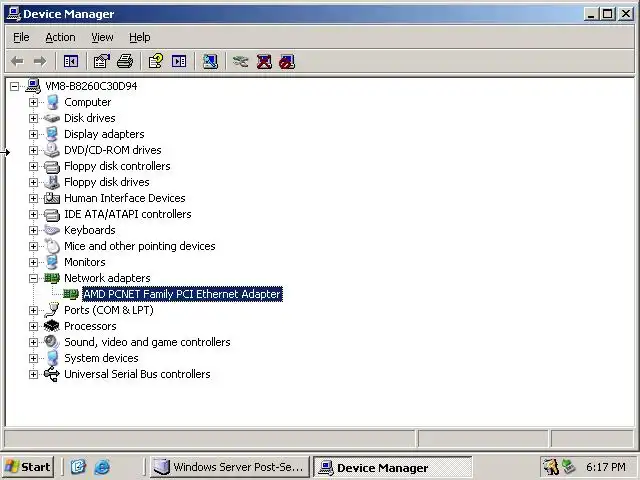Select the Monitors label
The width and height of the screenshot is (640, 480).
[84, 262]
